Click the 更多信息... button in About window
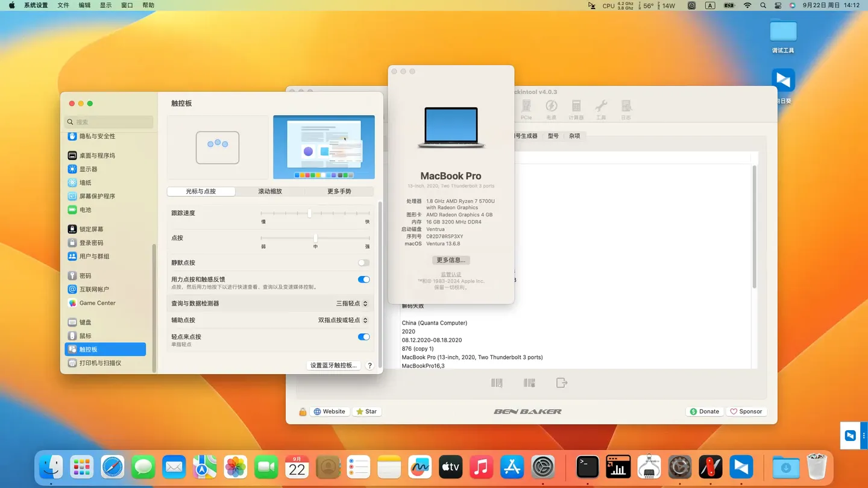The image size is (868, 488). [450, 260]
